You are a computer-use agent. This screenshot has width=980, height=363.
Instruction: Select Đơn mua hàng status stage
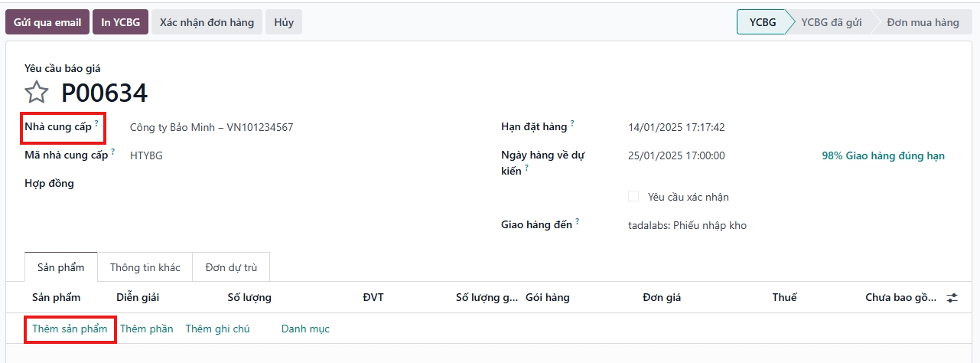923,22
